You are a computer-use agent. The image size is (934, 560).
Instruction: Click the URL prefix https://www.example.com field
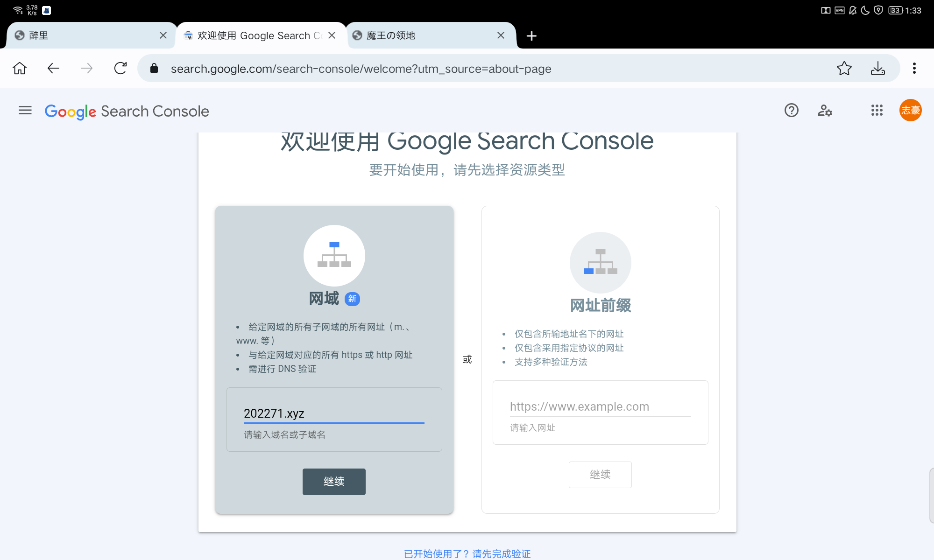tap(600, 406)
